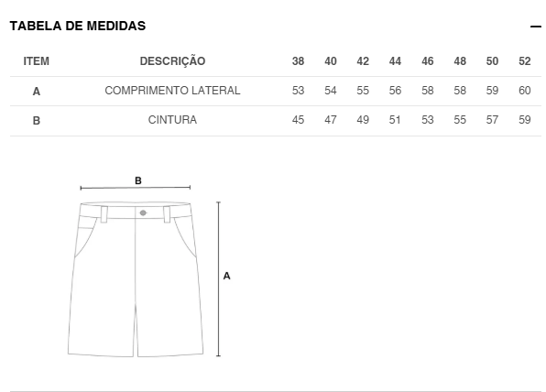The image size is (546, 392).
Task: Click the ITEM column header
Action: click(x=37, y=61)
